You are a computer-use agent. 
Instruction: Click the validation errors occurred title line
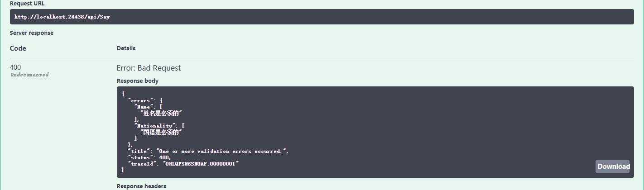pos(208,151)
